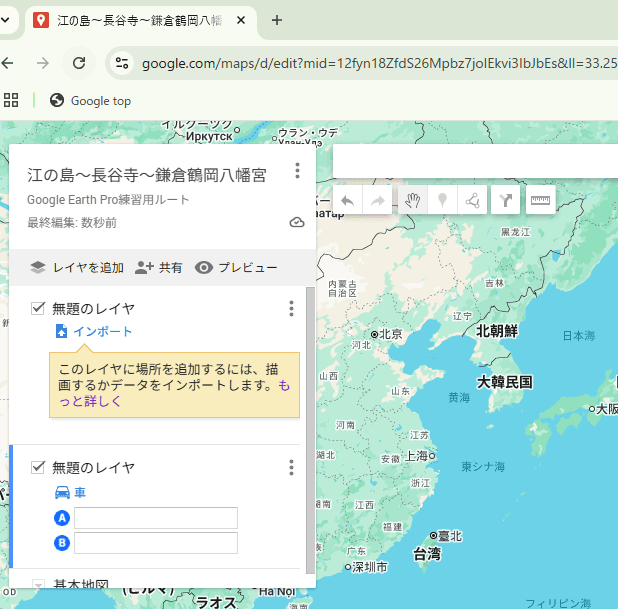The height and width of the screenshot is (609, 618).
Task: Uncheck the first 無題のレイヤ layer checkbox
Action: coord(39,308)
